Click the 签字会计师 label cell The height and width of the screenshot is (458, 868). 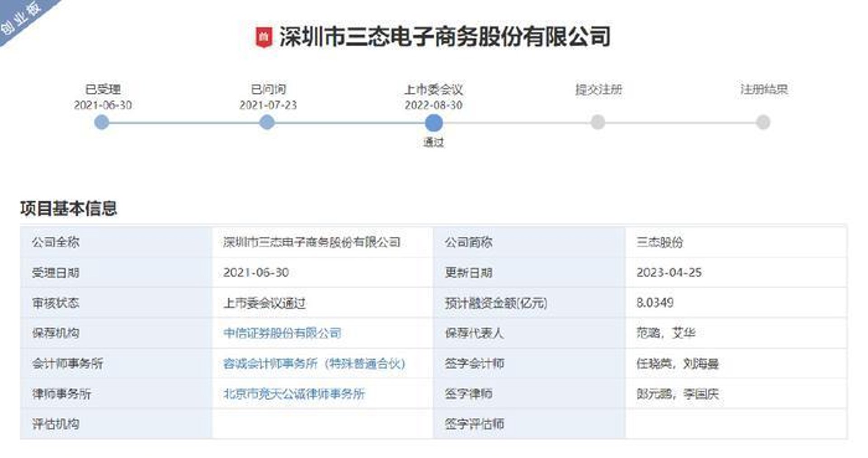click(529, 363)
